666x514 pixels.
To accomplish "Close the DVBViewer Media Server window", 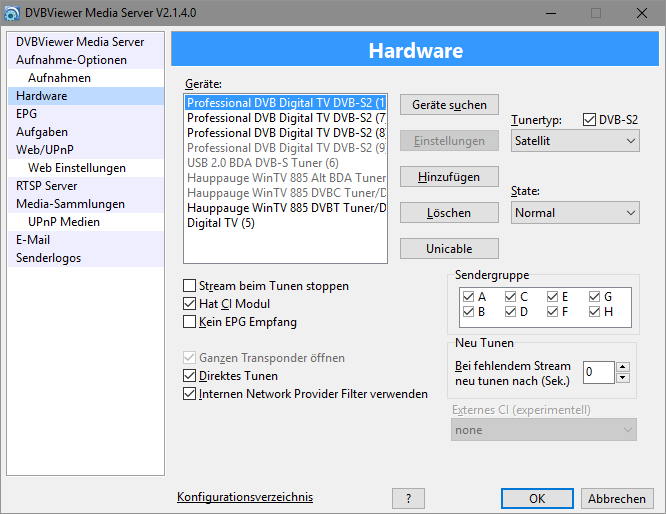I will [x=642, y=13].
